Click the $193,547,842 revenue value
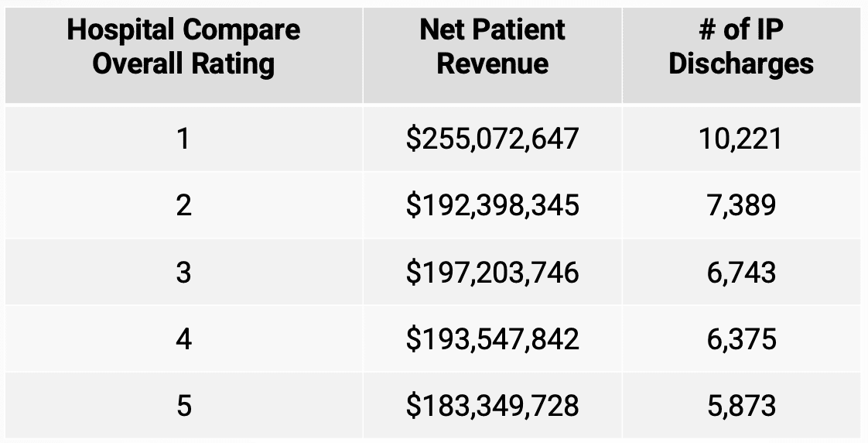Screen dimensions: 868x443 pos(492,339)
